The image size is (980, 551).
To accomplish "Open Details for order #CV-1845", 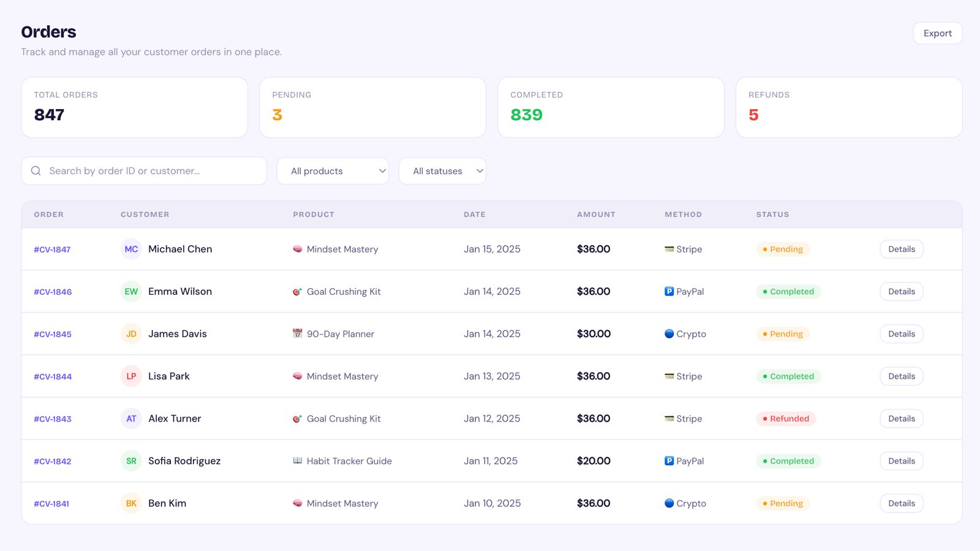I will tap(902, 334).
